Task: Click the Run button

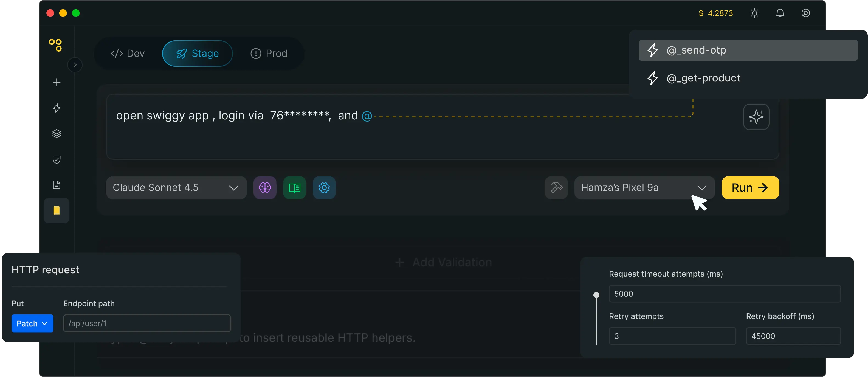Action: [750, 188]
